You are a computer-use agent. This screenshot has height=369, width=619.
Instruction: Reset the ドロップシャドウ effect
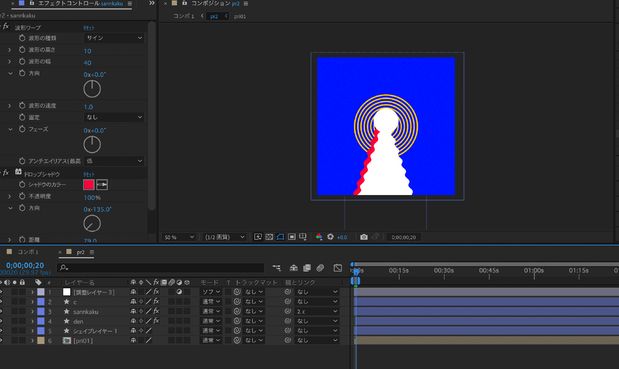[x=88, y=174]
